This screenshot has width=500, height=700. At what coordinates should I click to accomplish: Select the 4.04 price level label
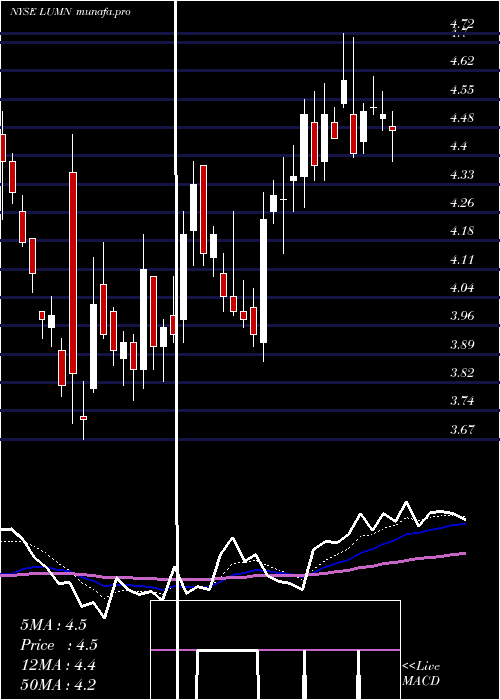(x=462, y=288)
